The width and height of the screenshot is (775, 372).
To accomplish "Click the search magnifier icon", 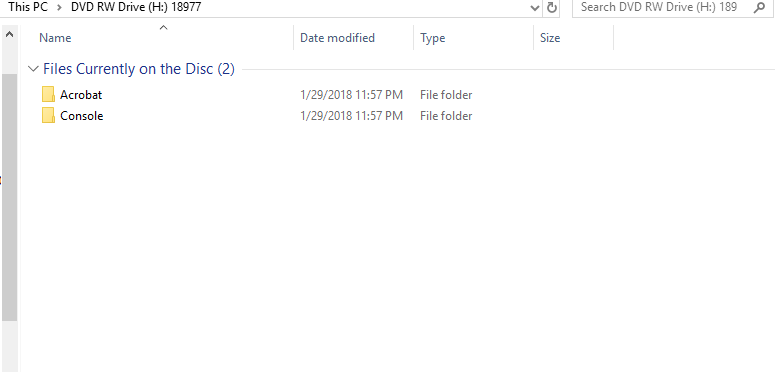I will pyautogui.click(x=759, y=7).
